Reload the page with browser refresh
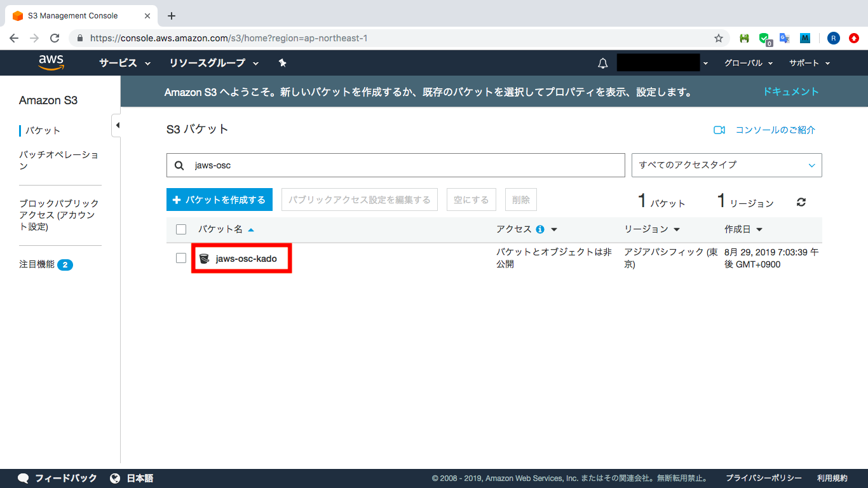 55,38
